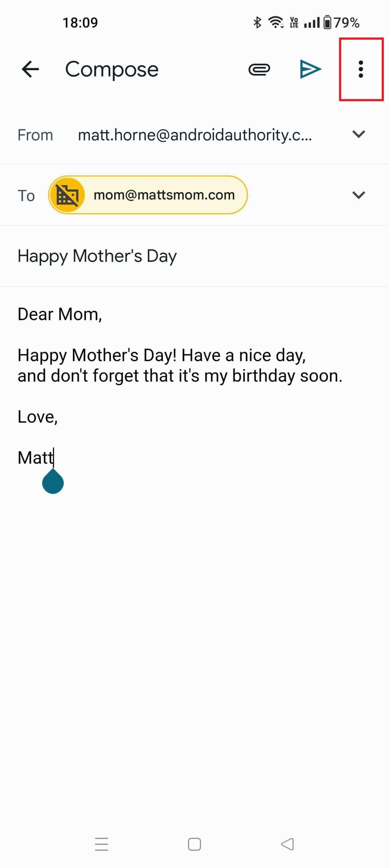Tap the 18:09 clock in status bar

tap(80, 23)
